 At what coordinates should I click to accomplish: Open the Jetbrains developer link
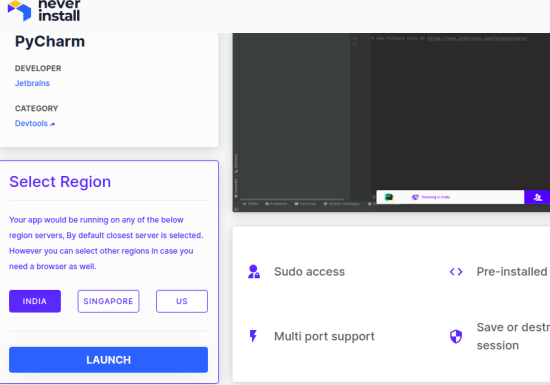[x=32, y=83]
